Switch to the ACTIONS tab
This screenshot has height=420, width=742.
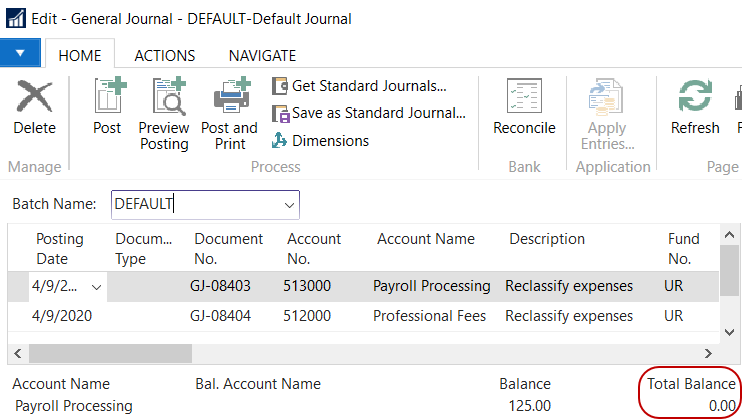point(164,56)
